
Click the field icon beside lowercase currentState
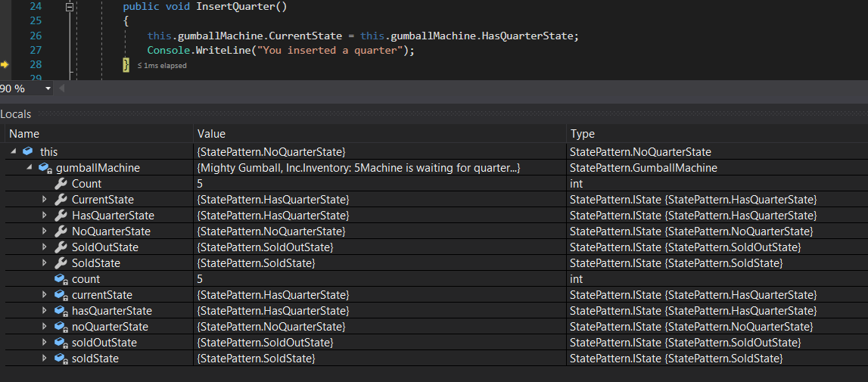(x=61, y=295)
